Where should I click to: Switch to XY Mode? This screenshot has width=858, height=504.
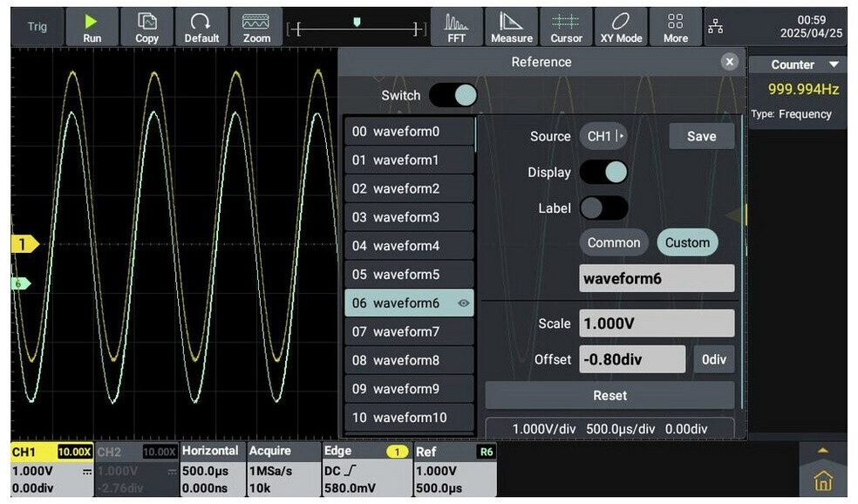[x=621, y=27]
